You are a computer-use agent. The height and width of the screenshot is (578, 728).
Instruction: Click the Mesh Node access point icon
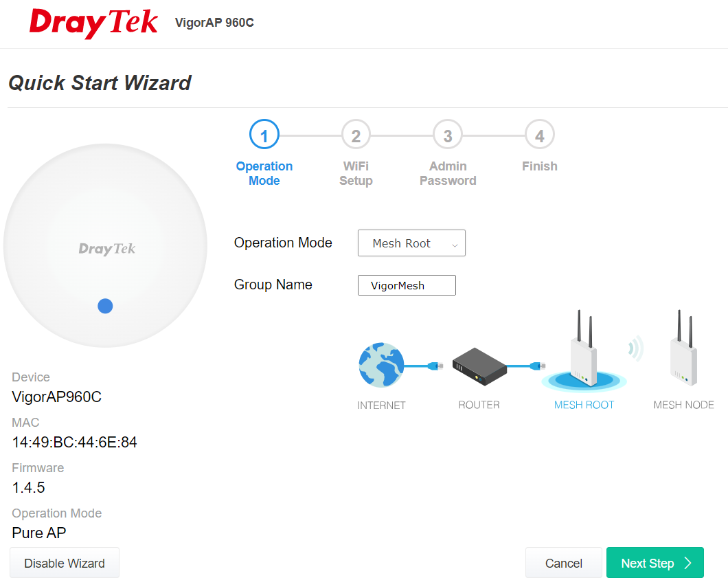point(684,348)
